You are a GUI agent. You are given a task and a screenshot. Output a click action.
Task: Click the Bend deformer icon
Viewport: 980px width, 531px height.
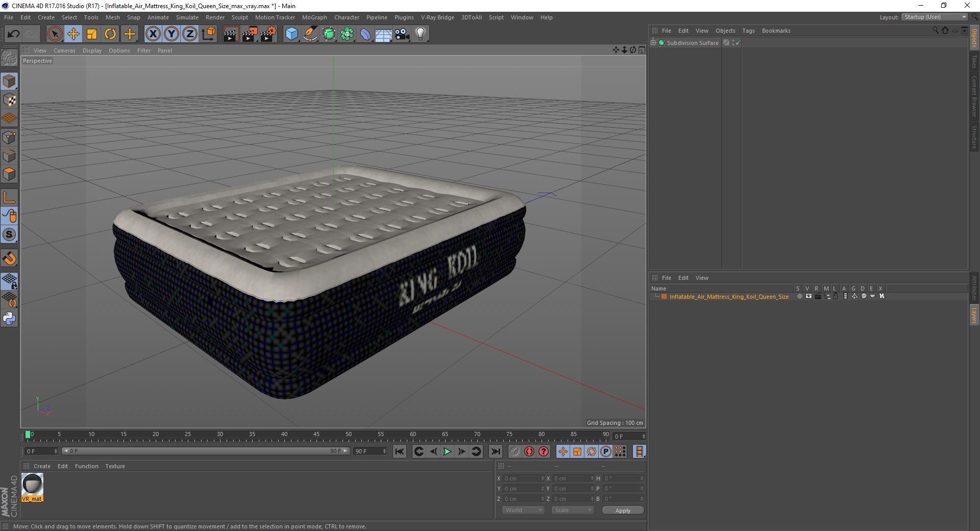tap(365, 34)
